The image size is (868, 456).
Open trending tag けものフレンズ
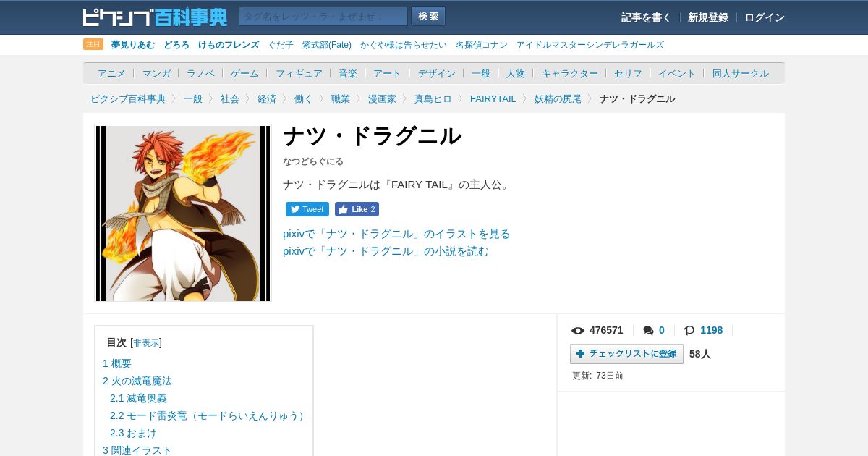(229, 45)
